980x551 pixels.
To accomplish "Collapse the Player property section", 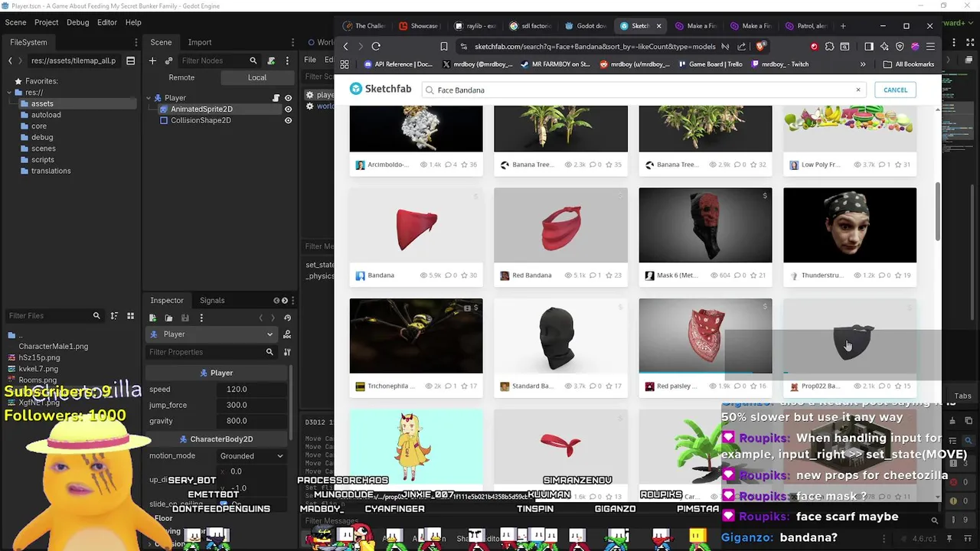I will (x=216, y=373).
